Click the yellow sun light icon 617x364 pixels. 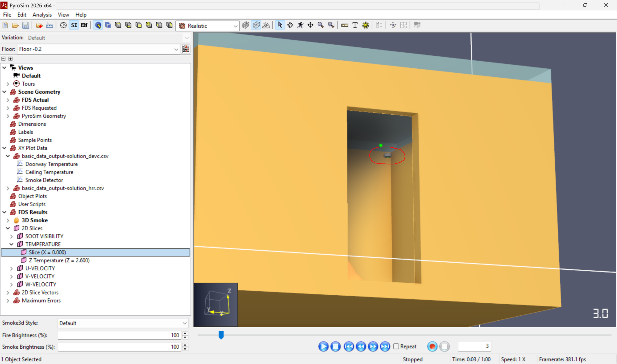click(x=366, y=25)
